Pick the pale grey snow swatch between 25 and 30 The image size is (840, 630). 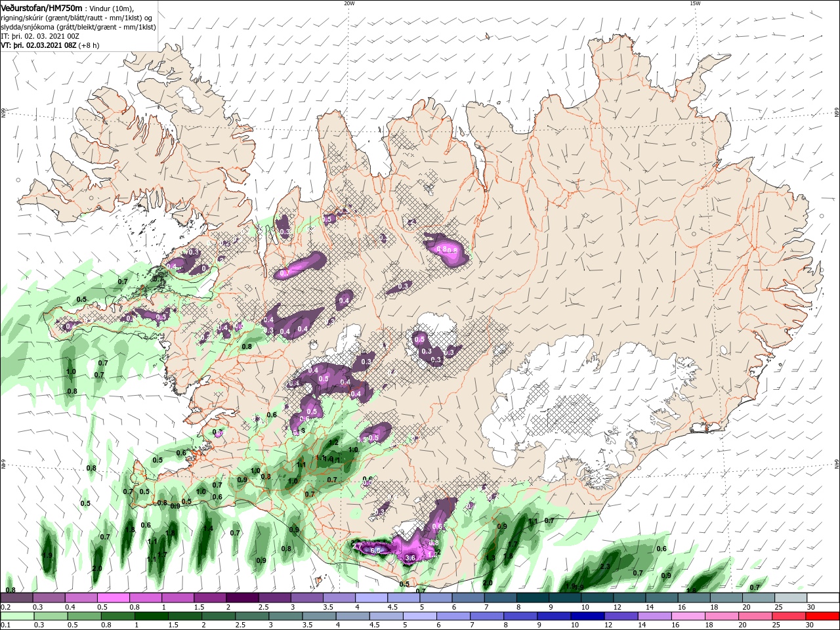(x=791, y=598)
